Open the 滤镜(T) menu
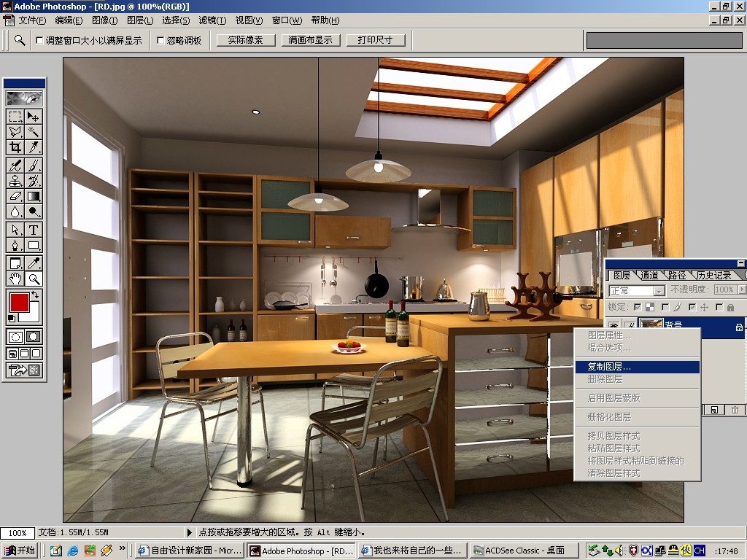Image resolution: width=747 pixels, height=560 pixels. coord(212,20)
